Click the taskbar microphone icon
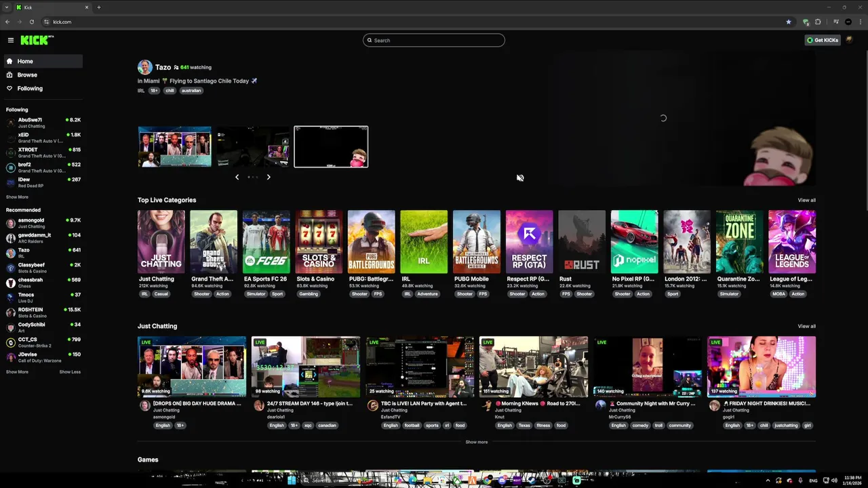This screenshot has height=488, width=868. (801, 481)
